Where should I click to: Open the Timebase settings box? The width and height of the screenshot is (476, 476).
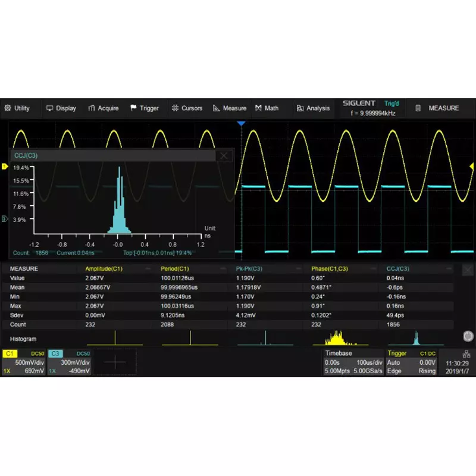point(353,362)
